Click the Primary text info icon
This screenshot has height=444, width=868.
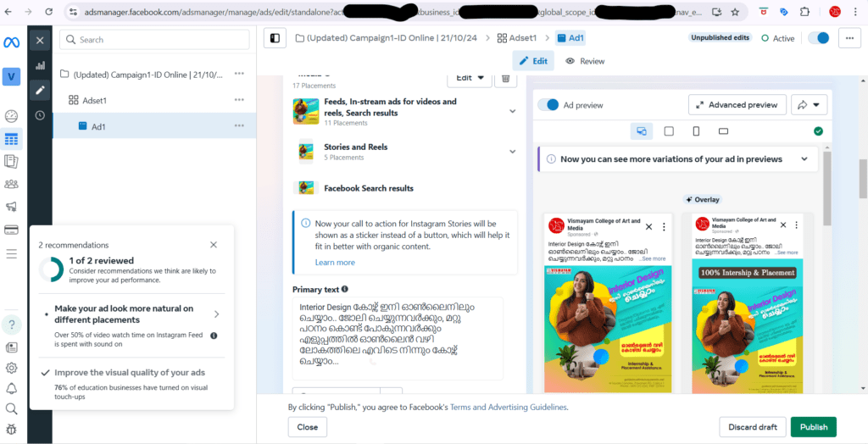[x=345, y=289]
